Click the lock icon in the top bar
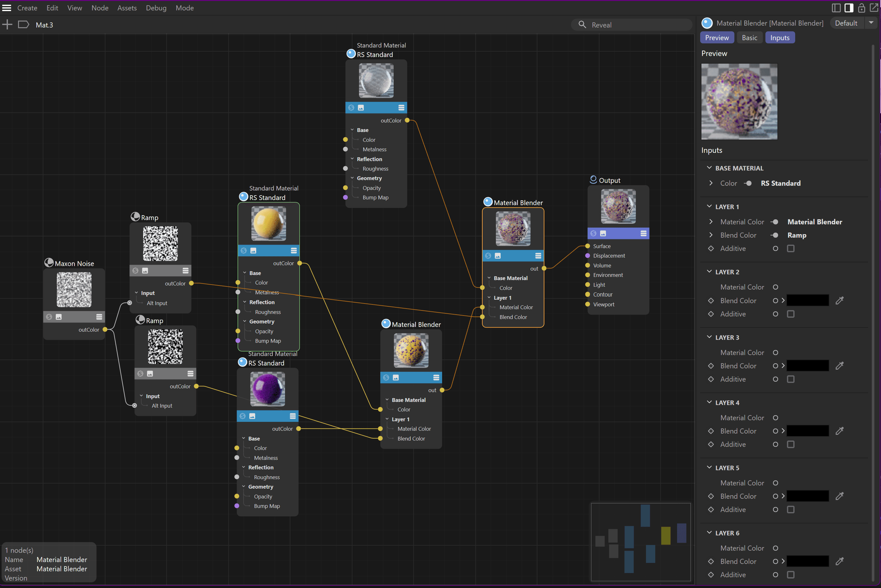 coord(861,8)
